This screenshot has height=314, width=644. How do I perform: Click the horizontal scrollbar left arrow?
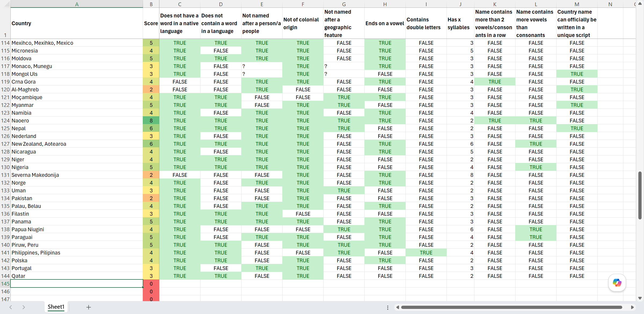click(x=398, y=307)
